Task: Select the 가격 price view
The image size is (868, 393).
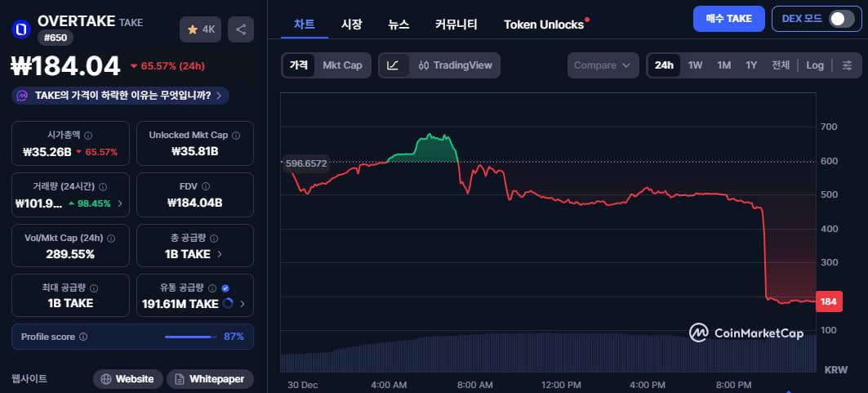Action: coord(298,65)
